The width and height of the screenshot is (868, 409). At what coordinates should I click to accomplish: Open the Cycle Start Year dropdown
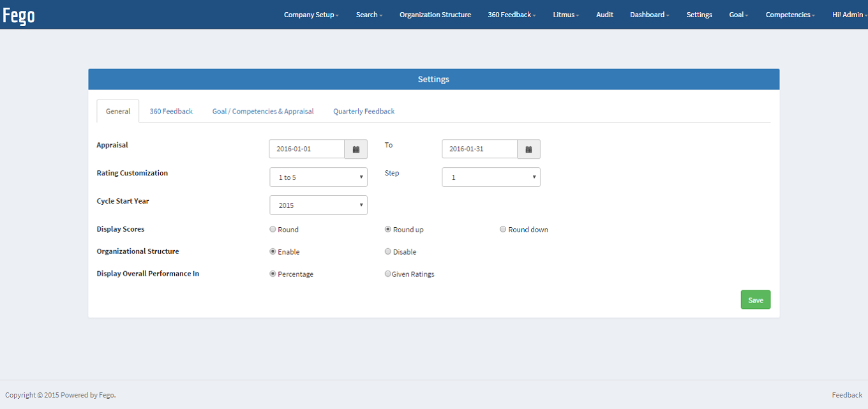coord(318,205)
